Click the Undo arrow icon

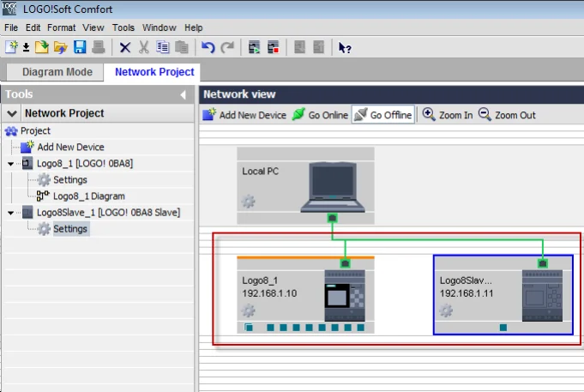click(208, 48)
